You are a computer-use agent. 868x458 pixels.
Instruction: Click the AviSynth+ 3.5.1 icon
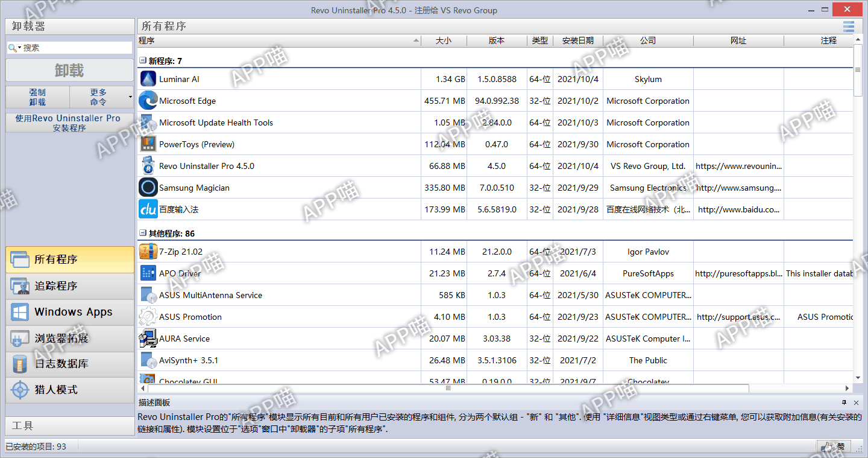click(x=148, y=360)
